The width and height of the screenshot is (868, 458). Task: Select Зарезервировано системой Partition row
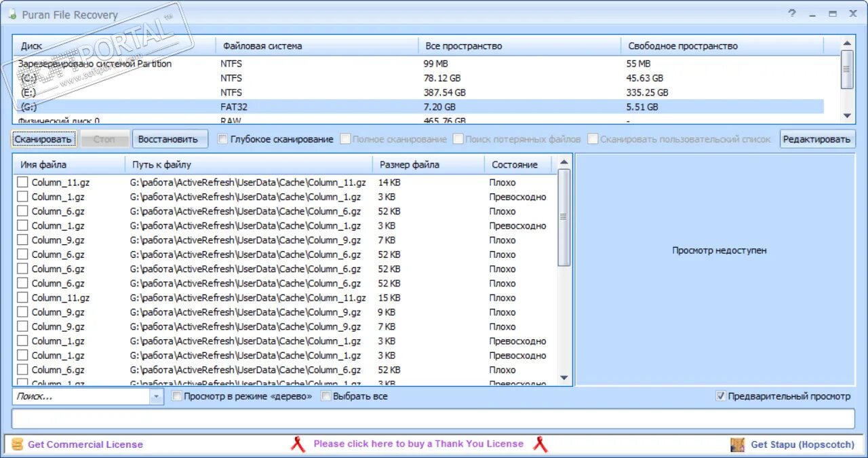(418, 64)
